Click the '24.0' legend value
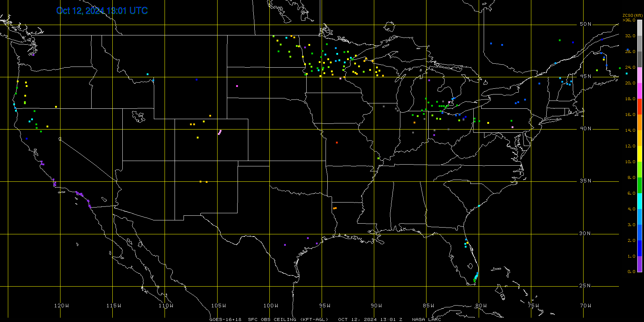 [630, 67]
